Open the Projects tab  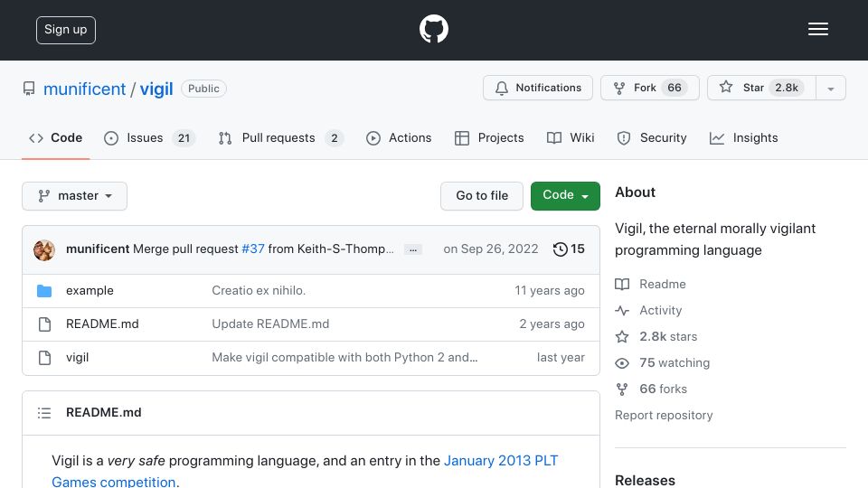pyautogui.click(x=489, y=137)
